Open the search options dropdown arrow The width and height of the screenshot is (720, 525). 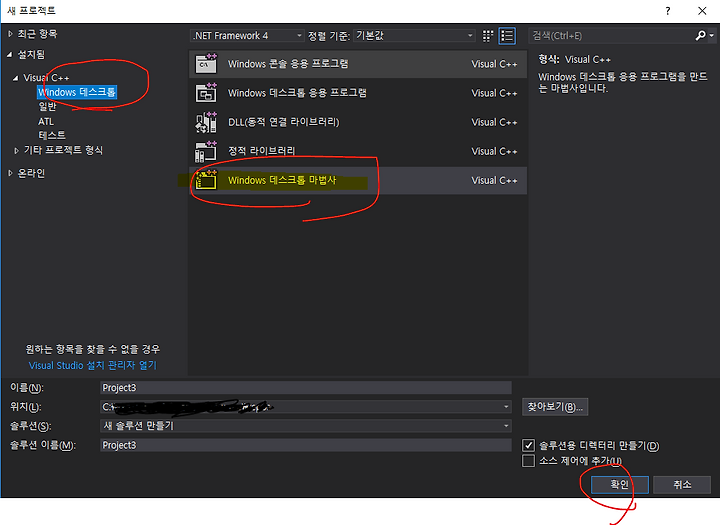[x=712, y=35]
